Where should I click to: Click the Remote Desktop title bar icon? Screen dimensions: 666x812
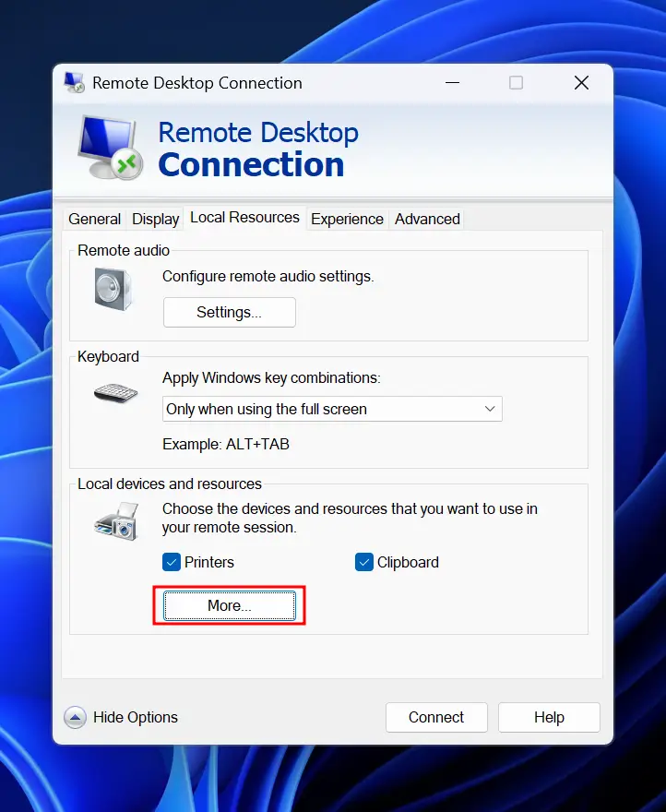pos(74,82)
